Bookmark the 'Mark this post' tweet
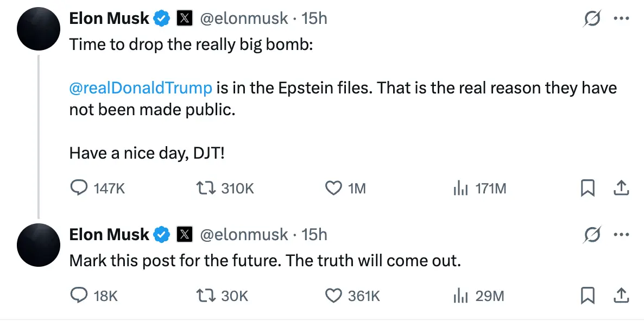The image size is (644, 326). (x=588, y=295)
